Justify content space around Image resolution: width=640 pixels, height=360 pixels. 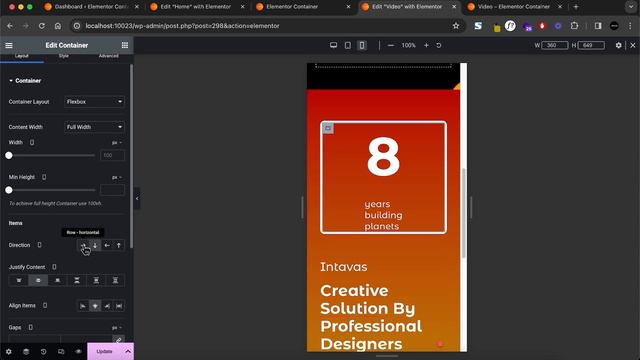[x=96, y=280]
